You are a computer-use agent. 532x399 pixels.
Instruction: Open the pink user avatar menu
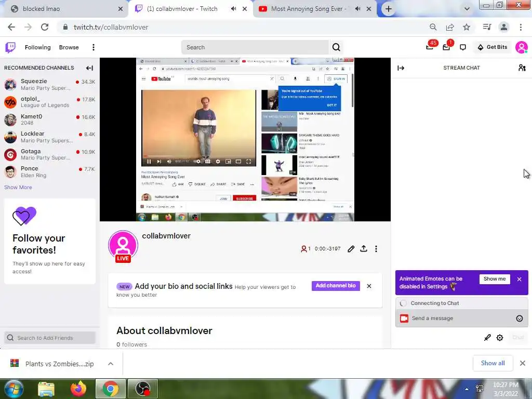coord(521,47)
